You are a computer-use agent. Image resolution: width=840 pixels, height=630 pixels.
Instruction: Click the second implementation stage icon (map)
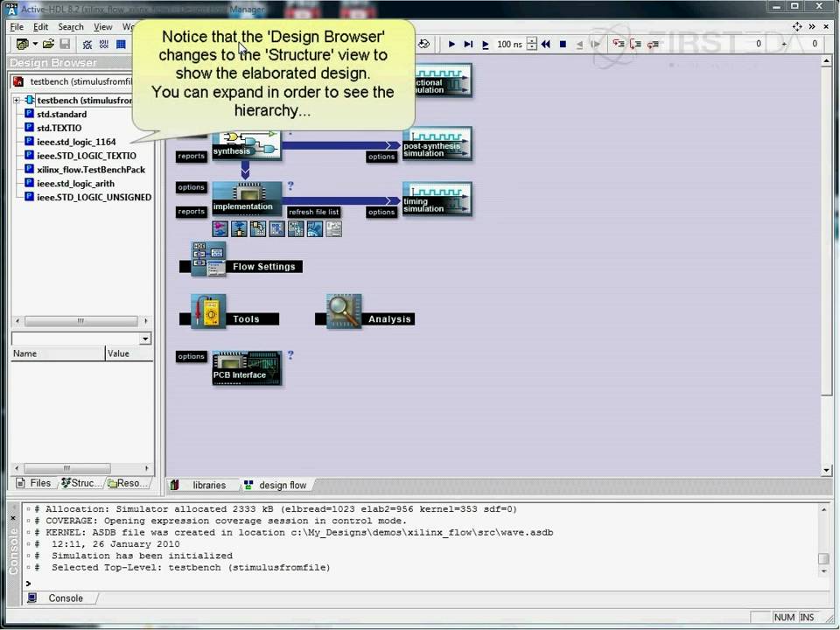pyautogui.click(x=239, y=228)
